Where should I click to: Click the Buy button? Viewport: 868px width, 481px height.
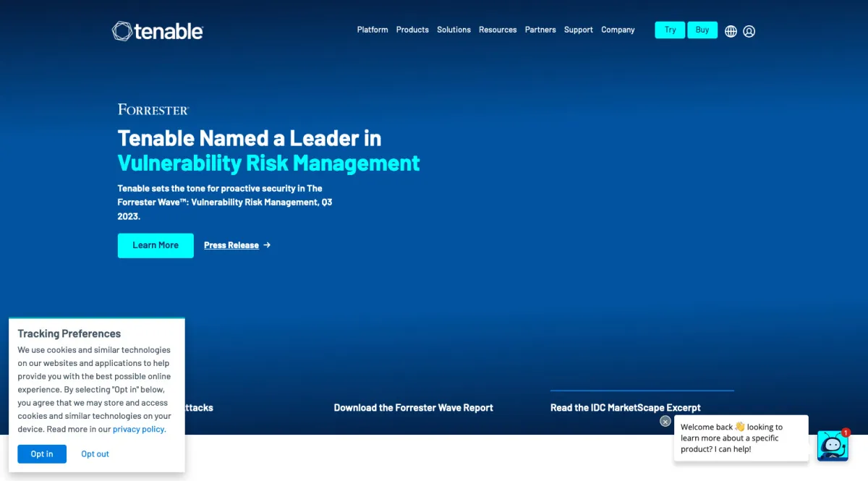702,30
